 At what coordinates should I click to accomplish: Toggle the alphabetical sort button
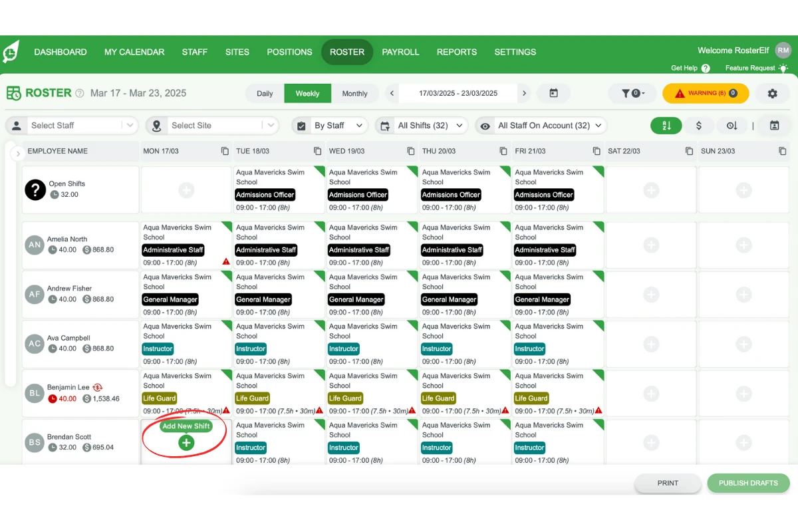tap(666, 126)
